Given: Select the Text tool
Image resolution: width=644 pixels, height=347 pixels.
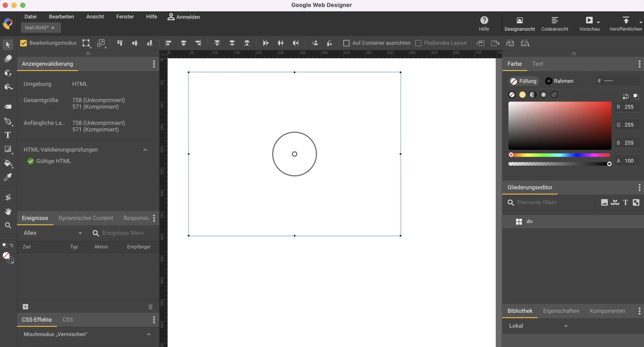Looking at the screenshot, I should point(8,135).
